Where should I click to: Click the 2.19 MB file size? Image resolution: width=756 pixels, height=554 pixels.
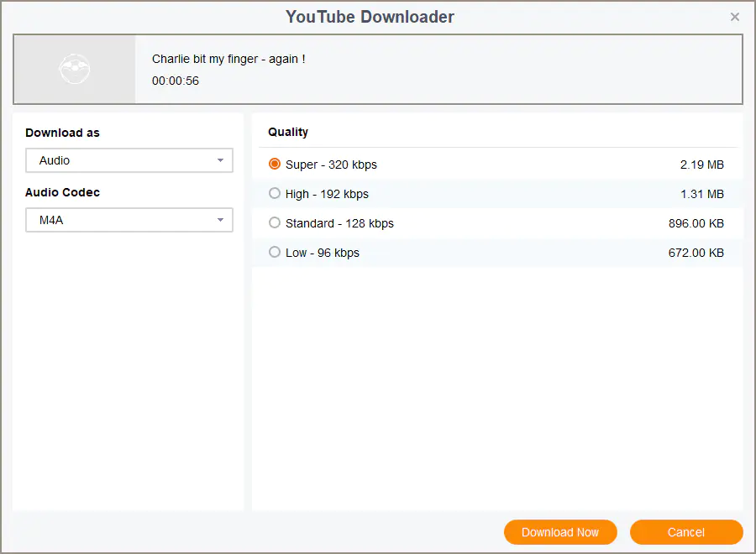pyautogui.click(x=701, y=165)
